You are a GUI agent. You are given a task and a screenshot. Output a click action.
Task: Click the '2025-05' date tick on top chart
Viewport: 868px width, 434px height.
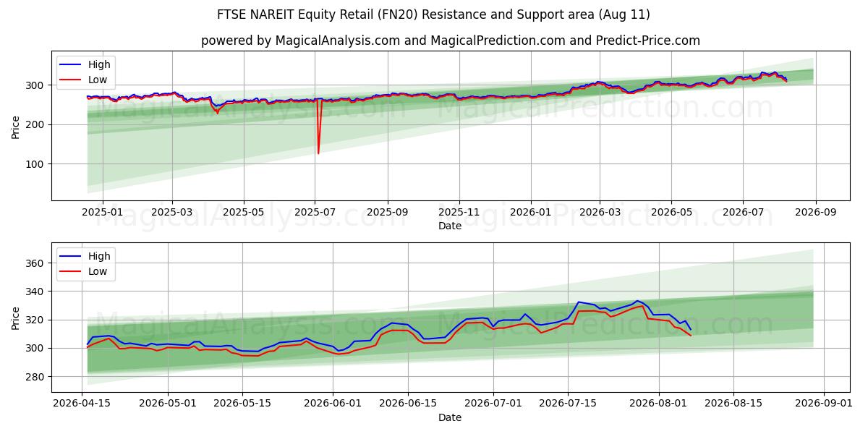pyautogui.click(x=244, y=213)
